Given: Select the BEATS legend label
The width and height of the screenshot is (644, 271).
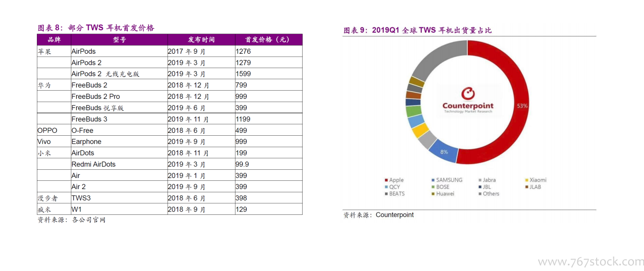Looking at the screenshot, I should 397,194.
